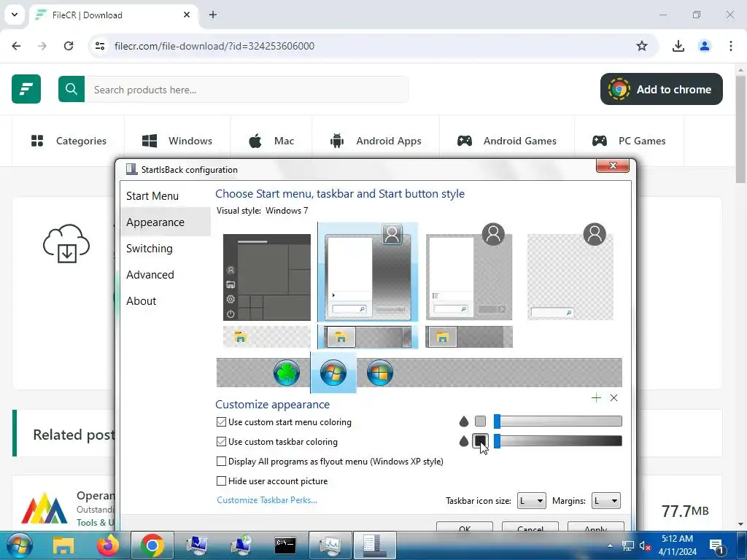
Task: Add a custom Start button image with plus
Action: 596,397
